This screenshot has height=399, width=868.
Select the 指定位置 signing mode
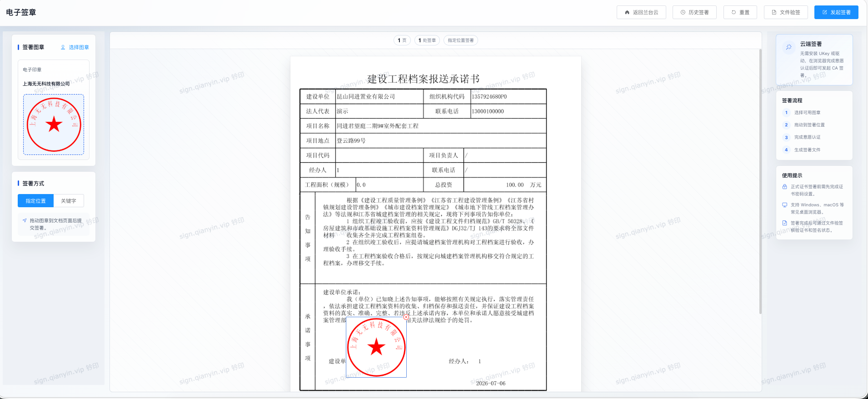pyautogui.click(x=35, y=201)
